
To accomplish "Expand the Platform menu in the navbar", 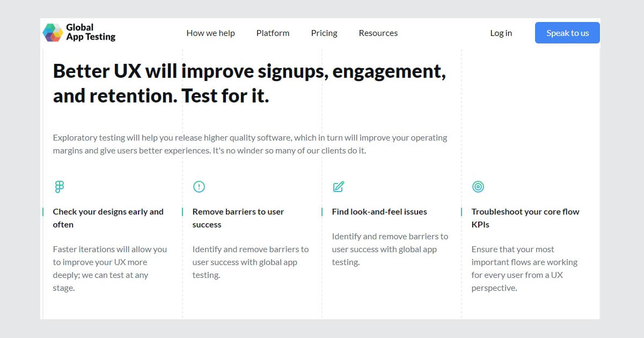I will coord(273,33).
